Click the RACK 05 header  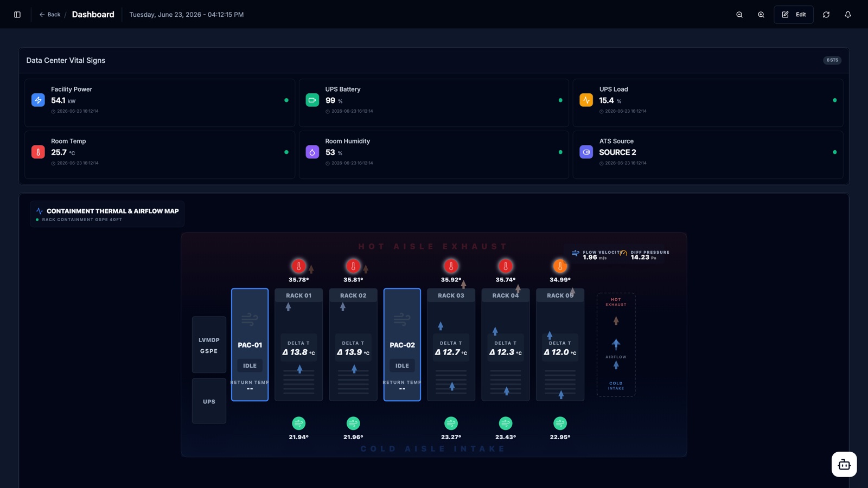click(560, 296)
